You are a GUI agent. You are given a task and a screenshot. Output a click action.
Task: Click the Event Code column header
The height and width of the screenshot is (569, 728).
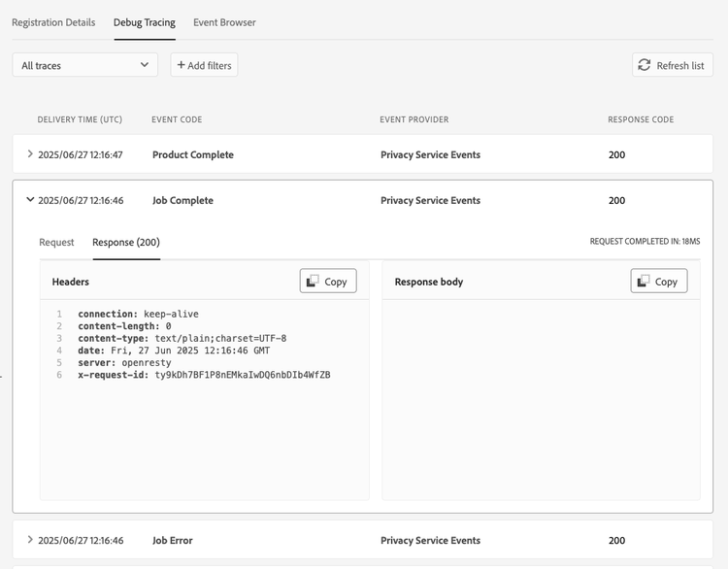[x=177, y=119]
